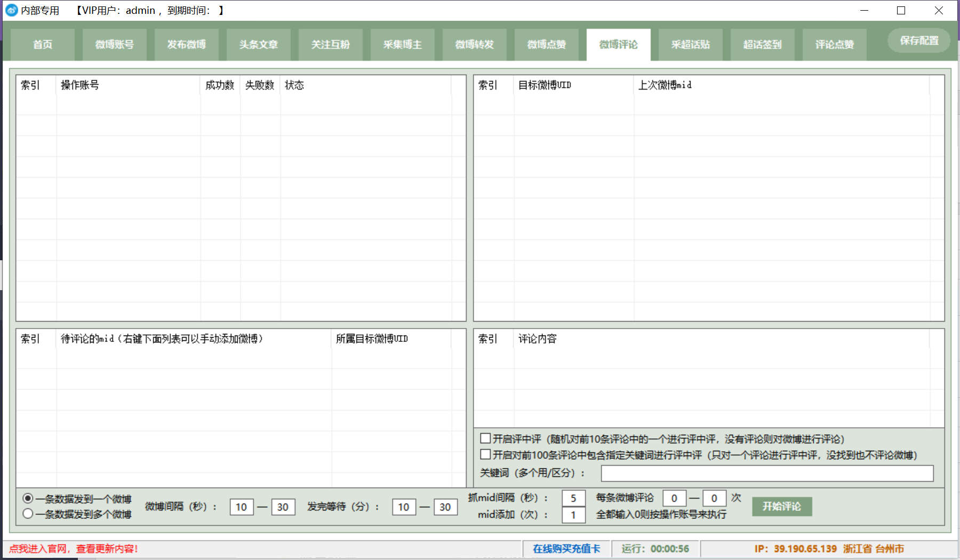Image resolution: width=960 pixels, height=560 pixels.
Task: Open the 微博账号 tab
Action: click(x=115, y=45)
